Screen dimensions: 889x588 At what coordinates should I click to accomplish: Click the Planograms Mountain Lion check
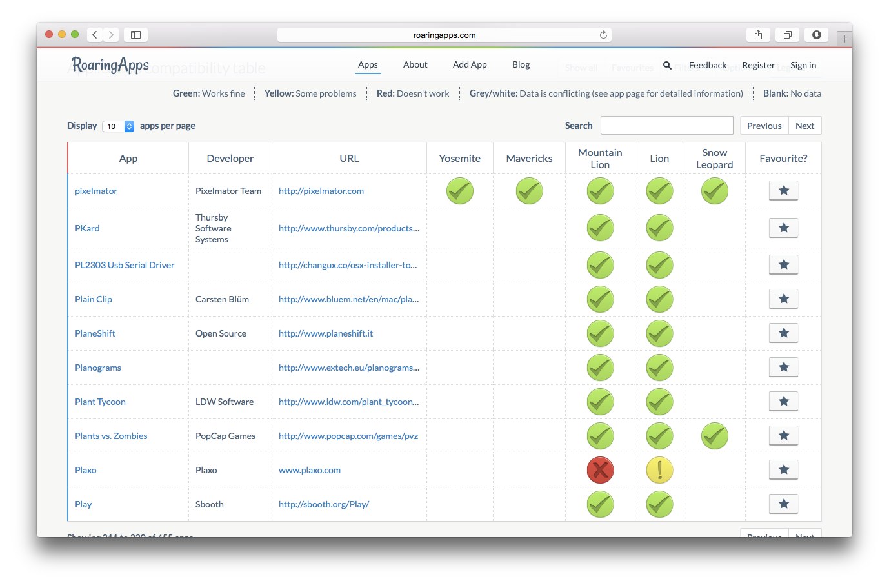pyautogui.click(x=600, y=367)
